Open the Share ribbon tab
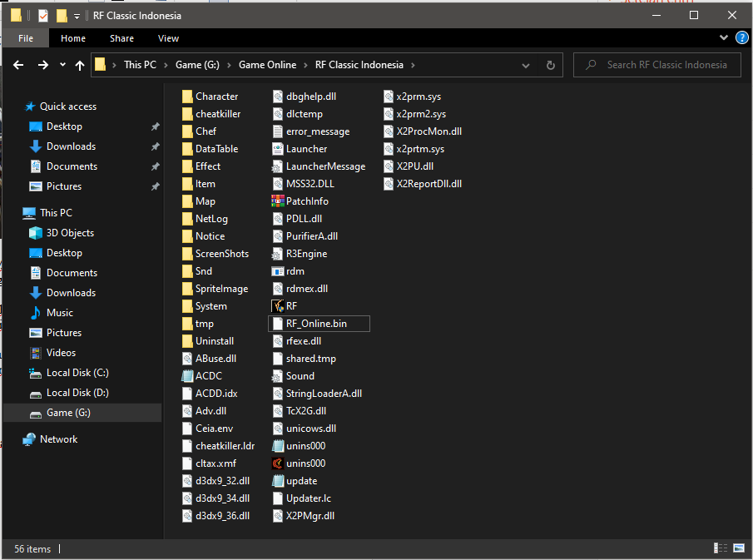753x560 pixels. [x=122, y=38]
